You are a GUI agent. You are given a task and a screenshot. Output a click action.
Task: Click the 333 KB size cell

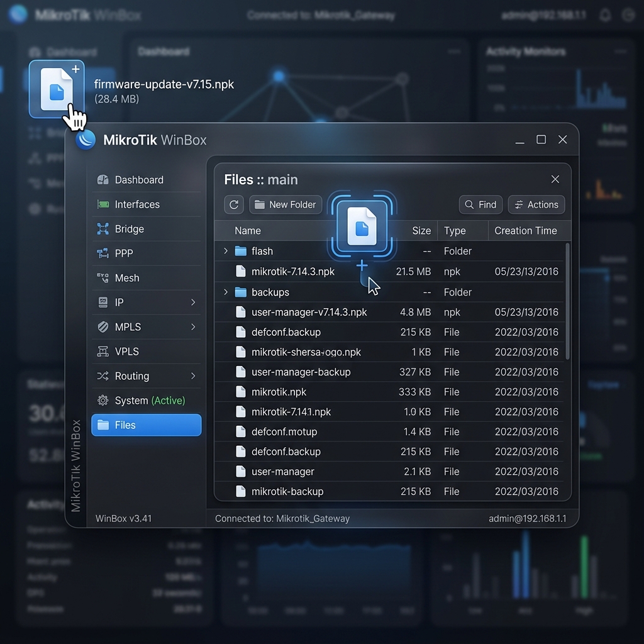[415, 392]
